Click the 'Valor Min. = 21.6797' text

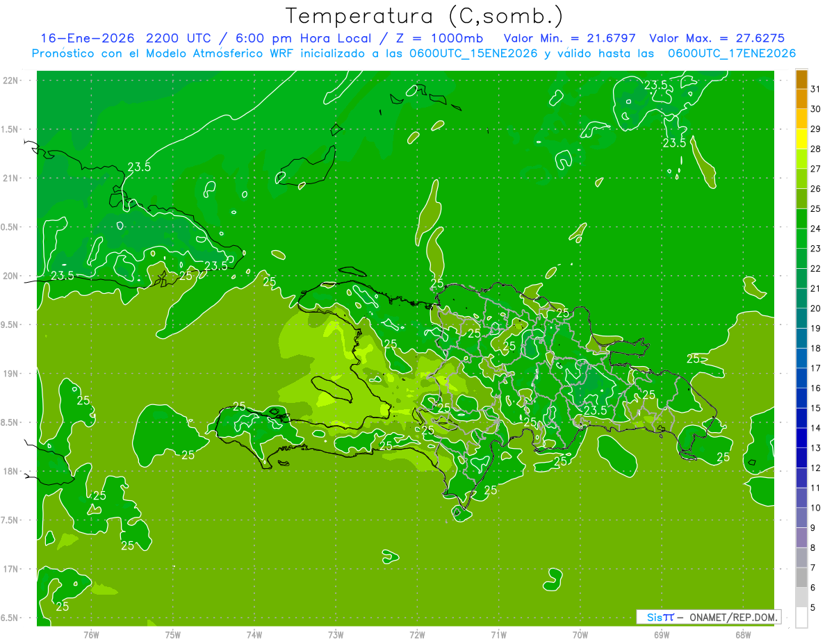pyautogui.click(x=569, y=38)
